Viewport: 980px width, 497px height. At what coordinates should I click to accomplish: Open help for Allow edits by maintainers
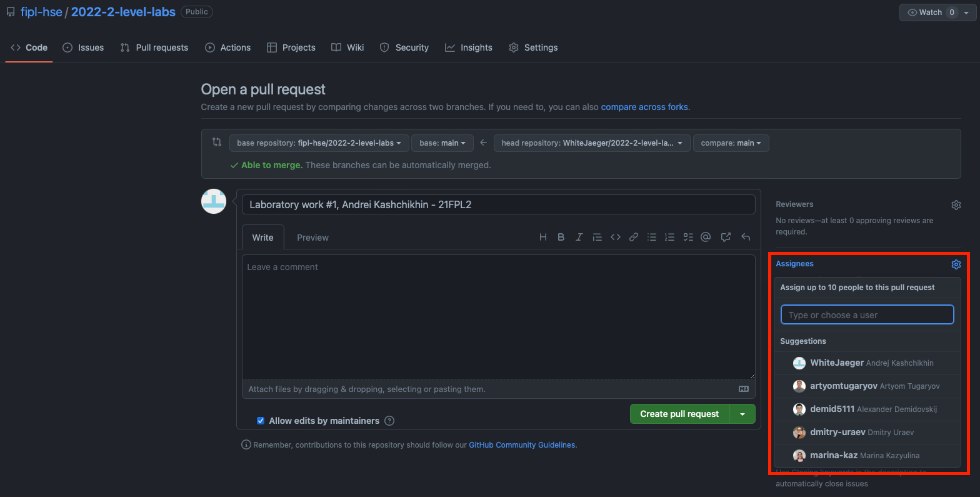click(389, 421)
